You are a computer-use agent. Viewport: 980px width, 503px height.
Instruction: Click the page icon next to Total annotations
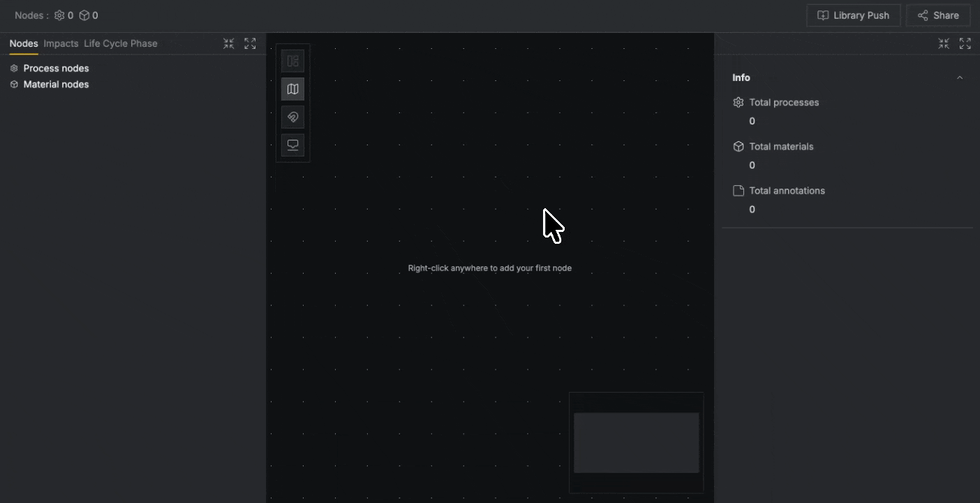(x=738, y=191)
